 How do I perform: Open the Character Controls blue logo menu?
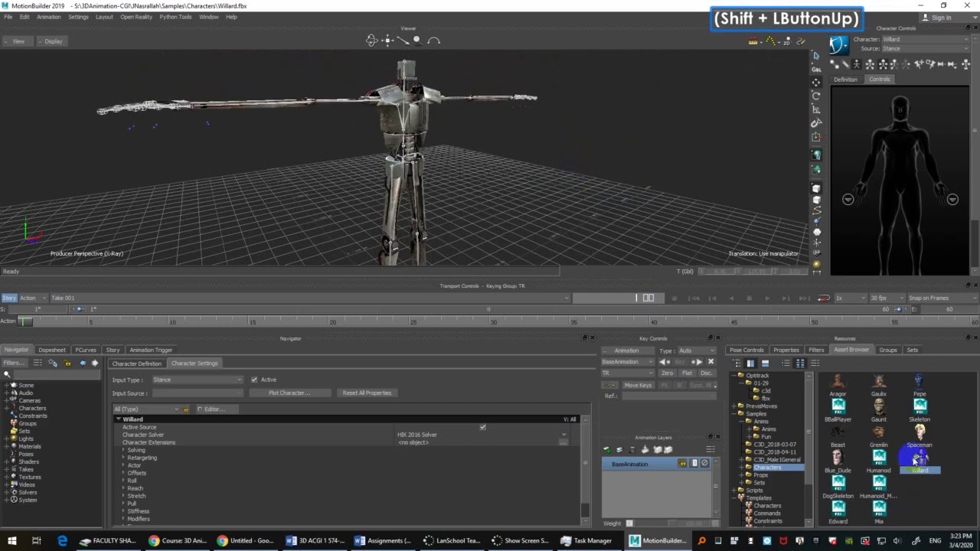pos(838,45)
